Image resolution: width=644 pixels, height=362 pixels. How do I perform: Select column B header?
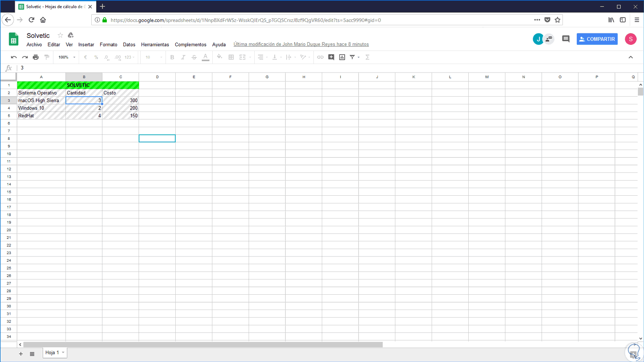point(84,77)
